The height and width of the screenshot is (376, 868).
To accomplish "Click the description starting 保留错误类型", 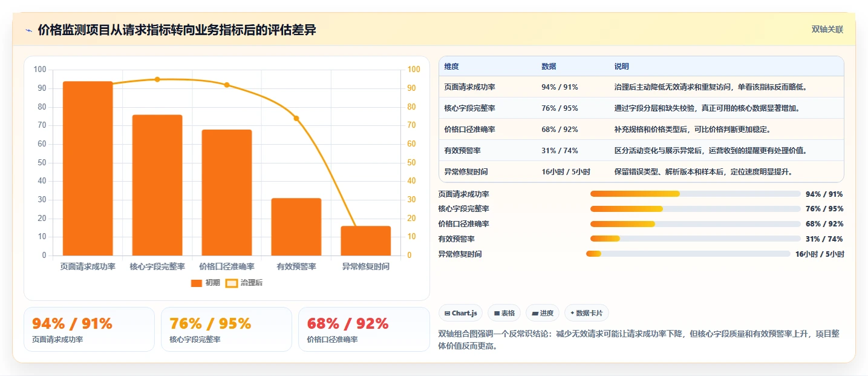I will point(703,171).
